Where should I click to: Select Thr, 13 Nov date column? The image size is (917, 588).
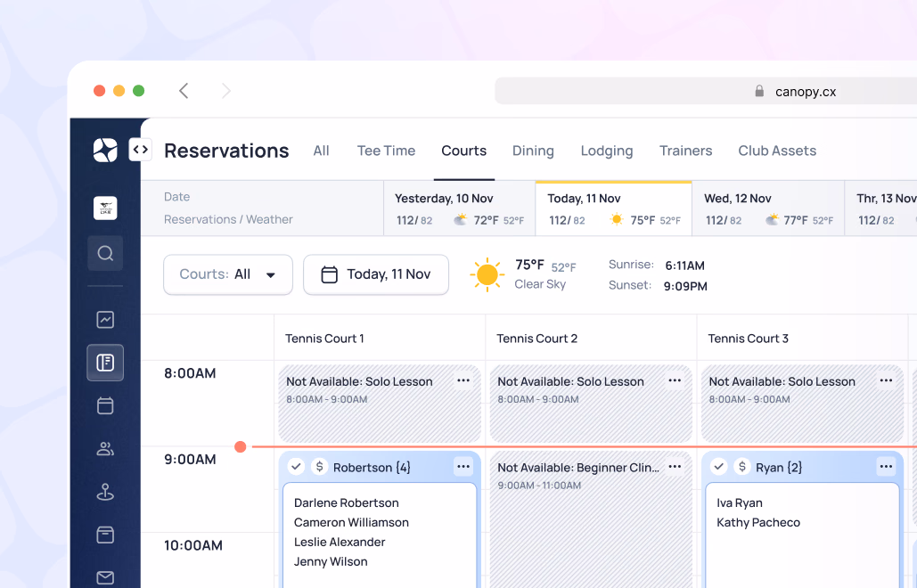(880, 208)
